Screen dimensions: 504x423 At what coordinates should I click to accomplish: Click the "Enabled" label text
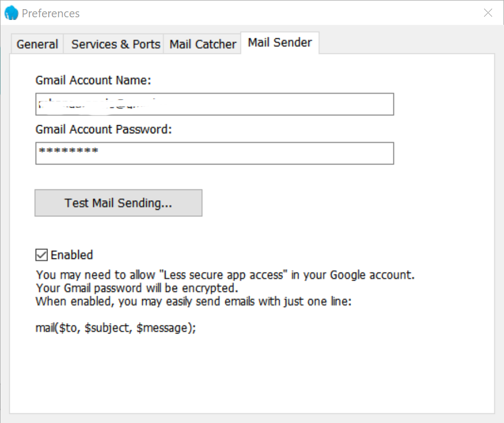(x=72, y=255)
